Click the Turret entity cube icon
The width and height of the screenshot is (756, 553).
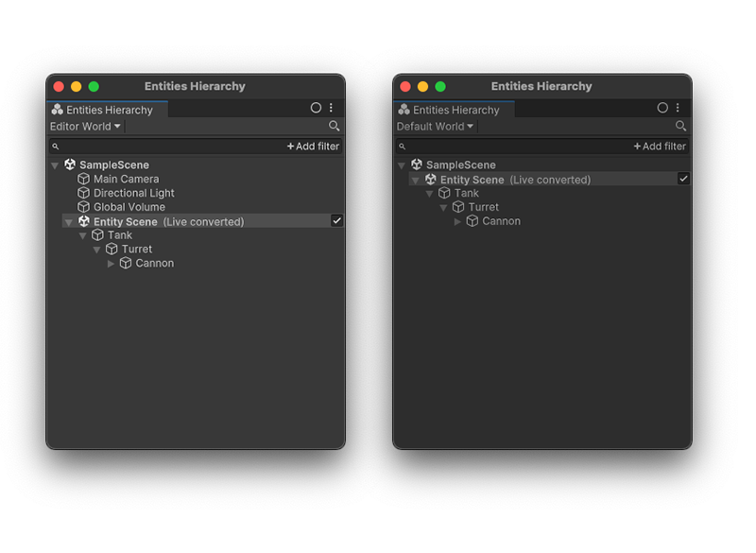[x=113, y=249]
